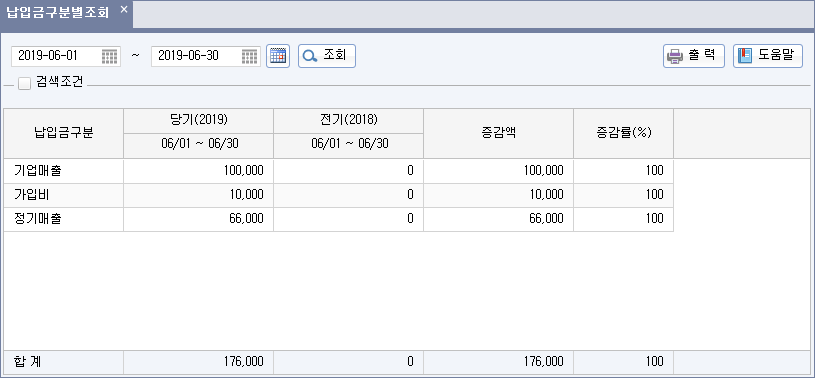
Task: Open calendar picker for end date 2019-06-30
Action: coord(249,56)
